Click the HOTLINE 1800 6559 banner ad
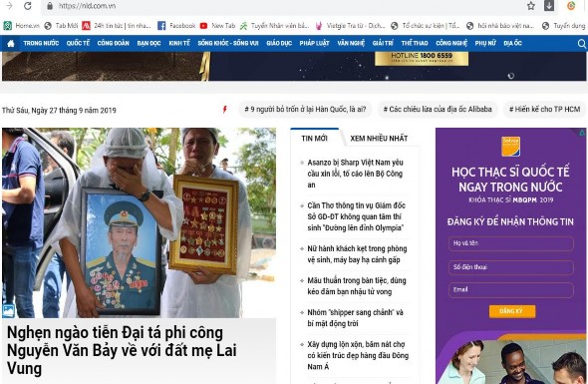Screen dimensions: 588x384 pyautogui.click(x=422, y=58)
